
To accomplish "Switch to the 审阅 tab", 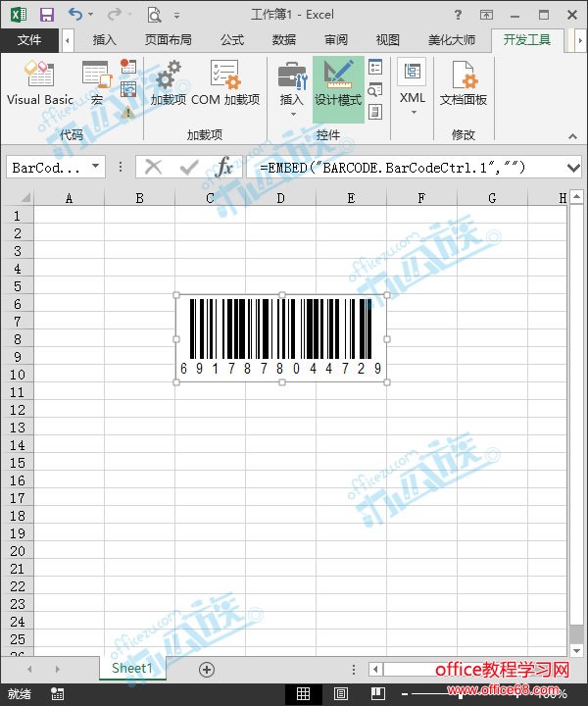I will click(336, 40).
